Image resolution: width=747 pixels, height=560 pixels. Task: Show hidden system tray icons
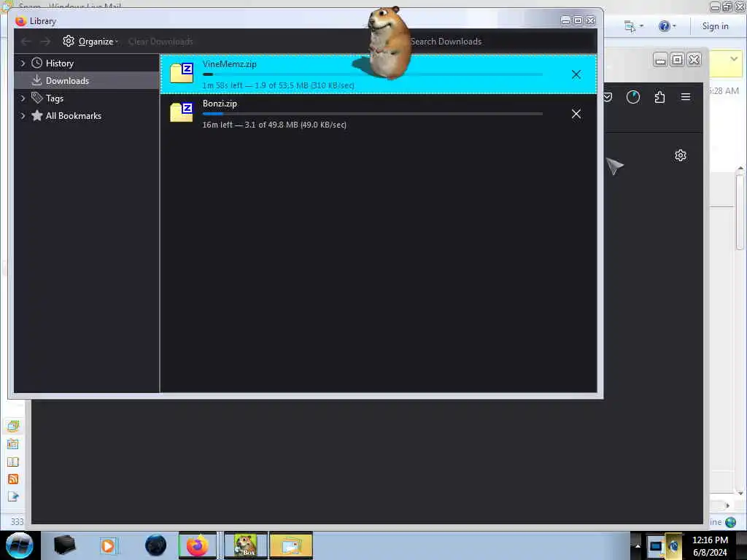[x=638, y=545]
